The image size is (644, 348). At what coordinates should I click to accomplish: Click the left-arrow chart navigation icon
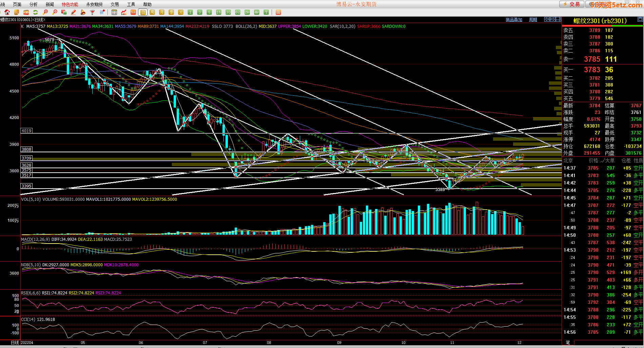click(547, 19)
